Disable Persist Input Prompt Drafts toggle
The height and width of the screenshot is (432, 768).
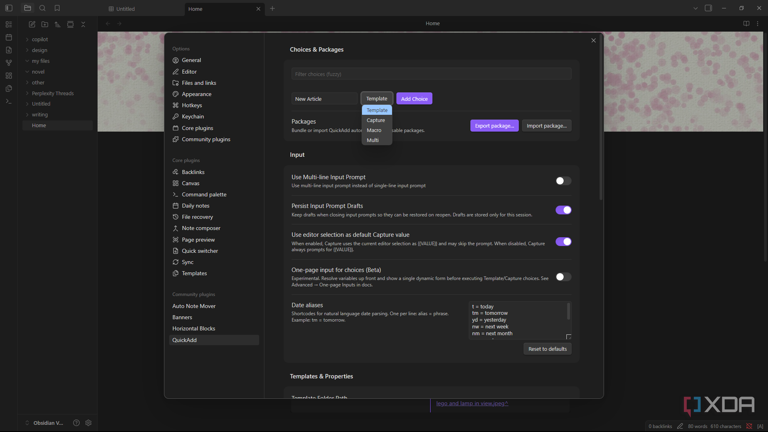pos(563,210)
